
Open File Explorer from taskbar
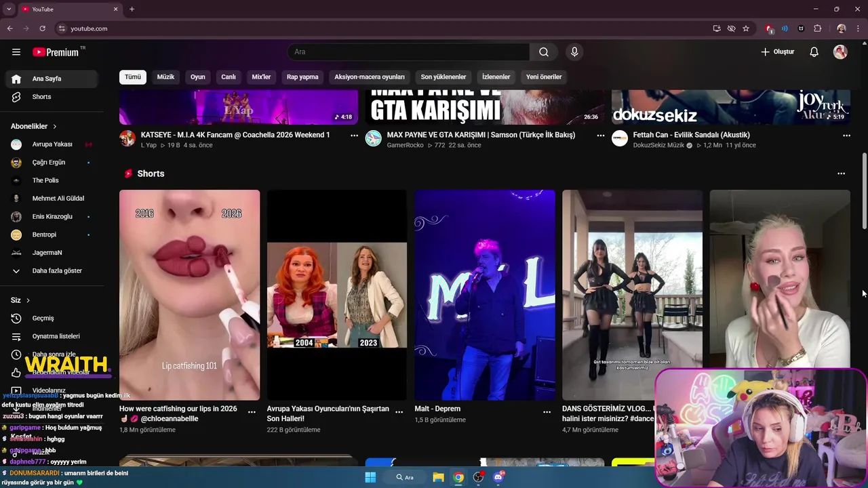[x=438, y=477]
